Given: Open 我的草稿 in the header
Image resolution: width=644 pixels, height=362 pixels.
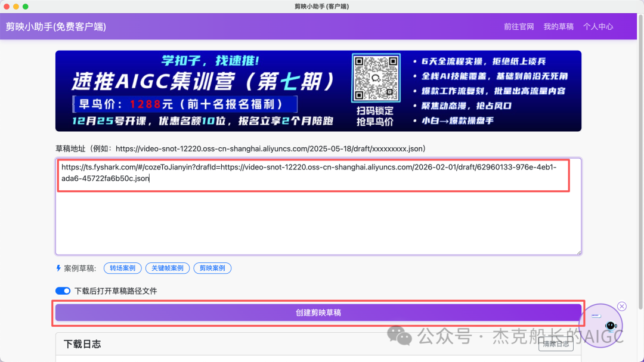Looking at the screenshot, I should coord(558,27).
